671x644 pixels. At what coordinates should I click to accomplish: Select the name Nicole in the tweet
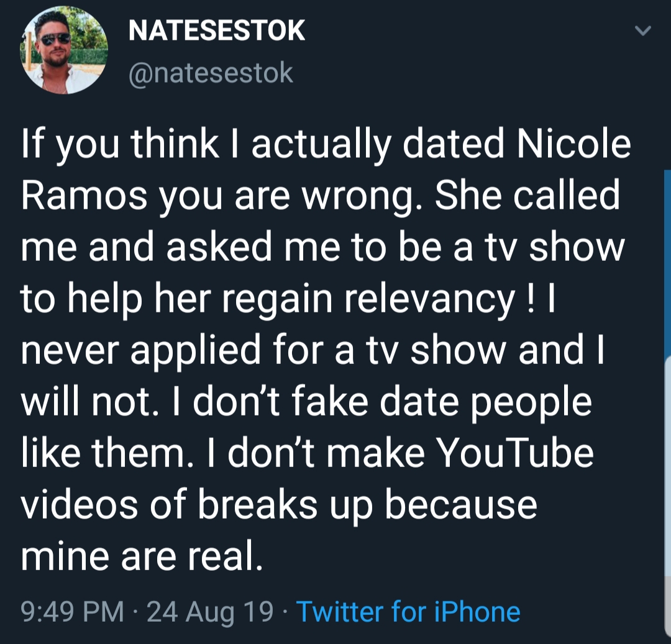[x=573, y=143]
